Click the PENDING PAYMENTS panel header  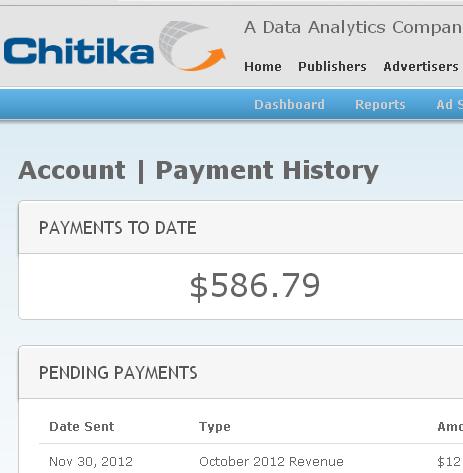(x=241, y=372)
